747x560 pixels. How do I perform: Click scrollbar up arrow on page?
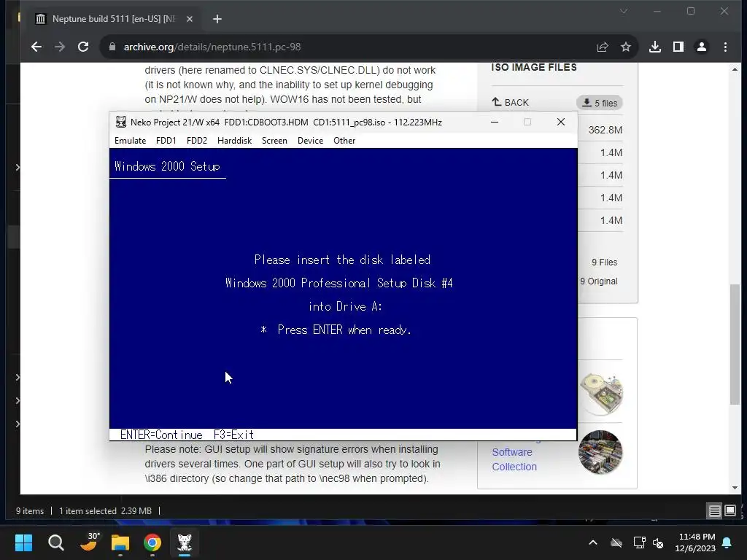click(735, 69)
